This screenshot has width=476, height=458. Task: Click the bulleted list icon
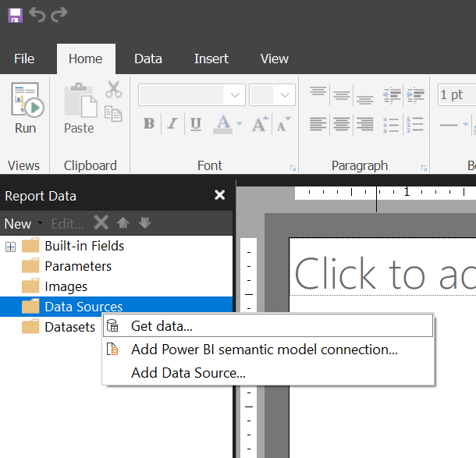point(392,124)
